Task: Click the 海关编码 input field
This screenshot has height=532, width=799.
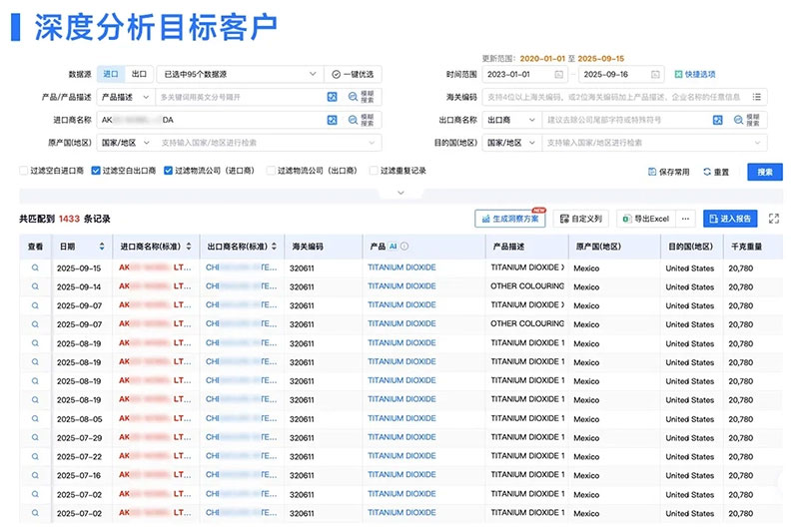Action: [x=614, y=97]
